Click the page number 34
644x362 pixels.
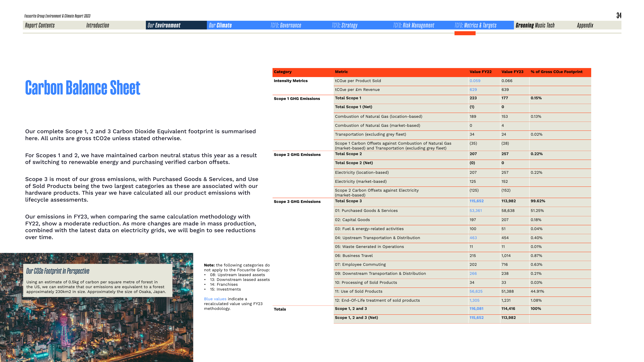[x=619, y=15]
